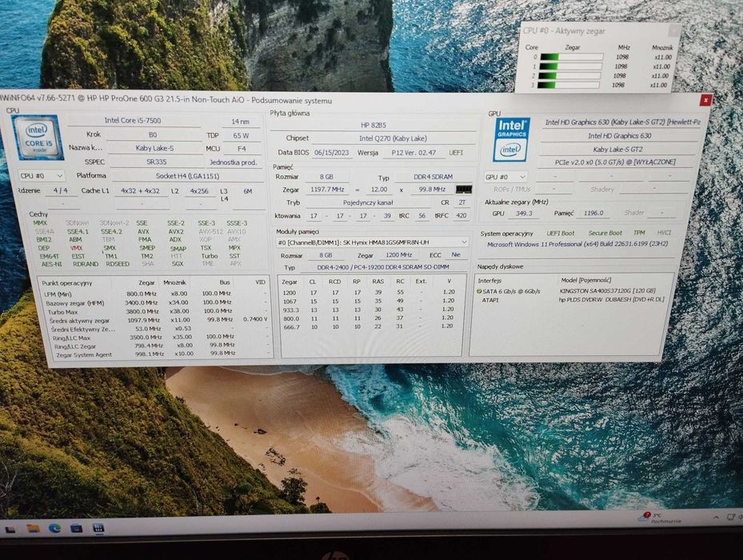Click the memory chip icon beside 99.8 MHz
This screenshot has width=743, height=560.
463,189
